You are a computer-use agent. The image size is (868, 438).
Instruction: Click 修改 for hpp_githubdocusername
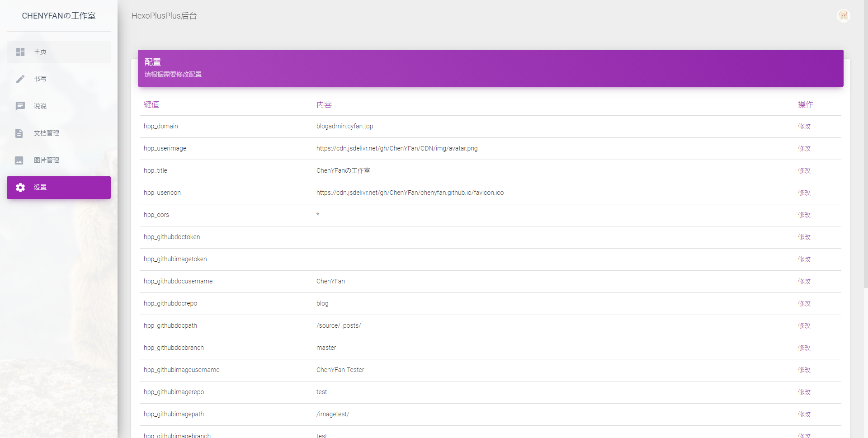[x=804, y=282]
